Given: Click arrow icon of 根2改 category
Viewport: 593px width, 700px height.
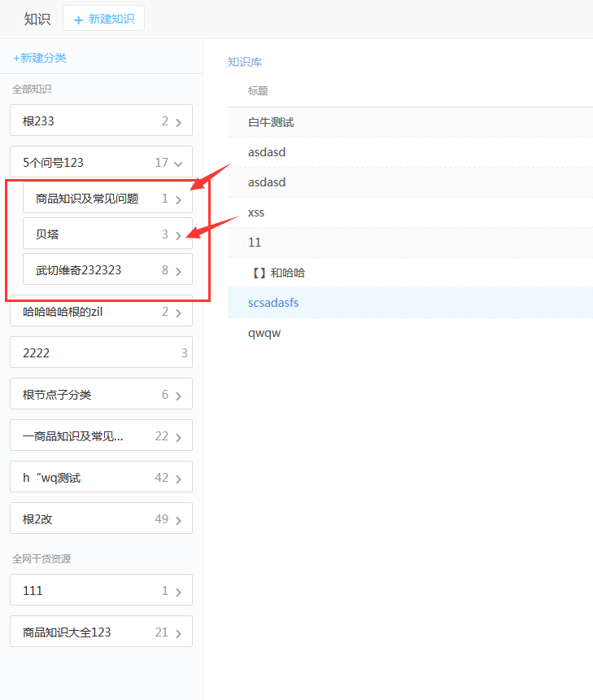Looking at the screenshot, I should [178, 520].
